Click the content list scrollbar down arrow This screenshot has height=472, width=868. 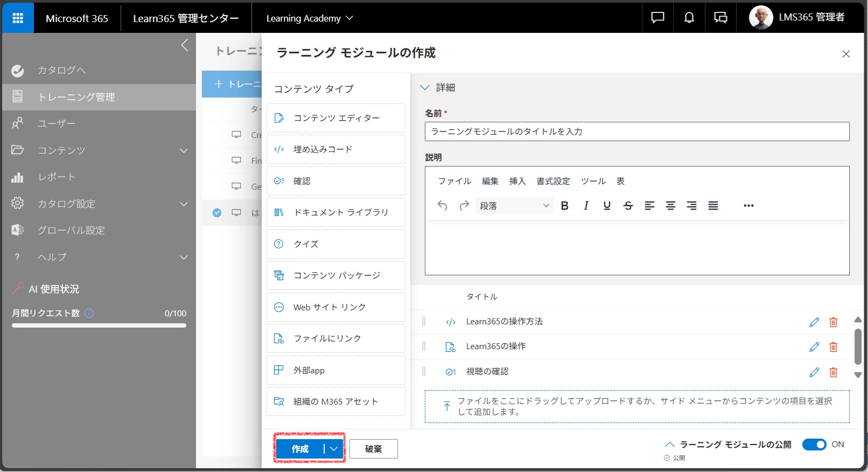[858, 375]
